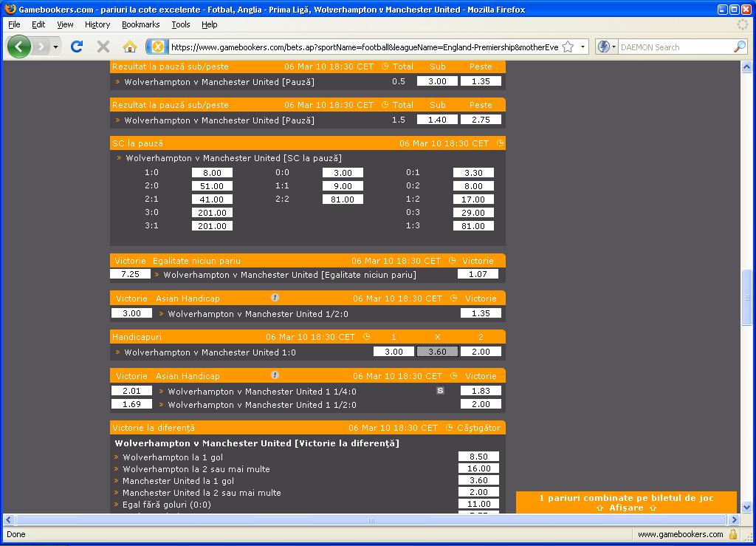Click the www.gamebookers.com text in the status bar

(680, 534)
